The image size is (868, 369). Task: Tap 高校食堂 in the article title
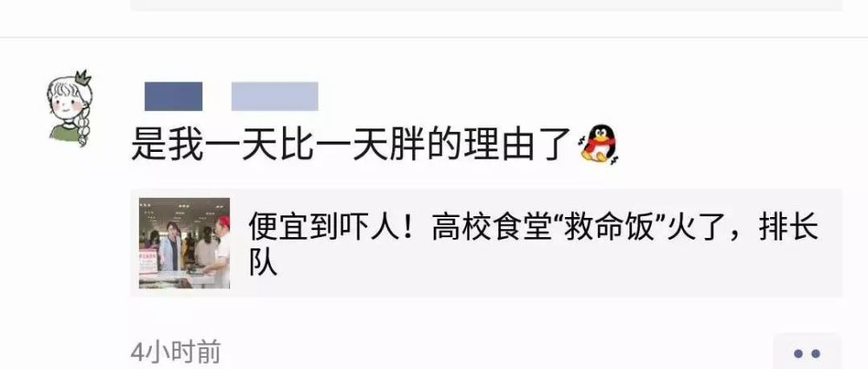point(487,227)
